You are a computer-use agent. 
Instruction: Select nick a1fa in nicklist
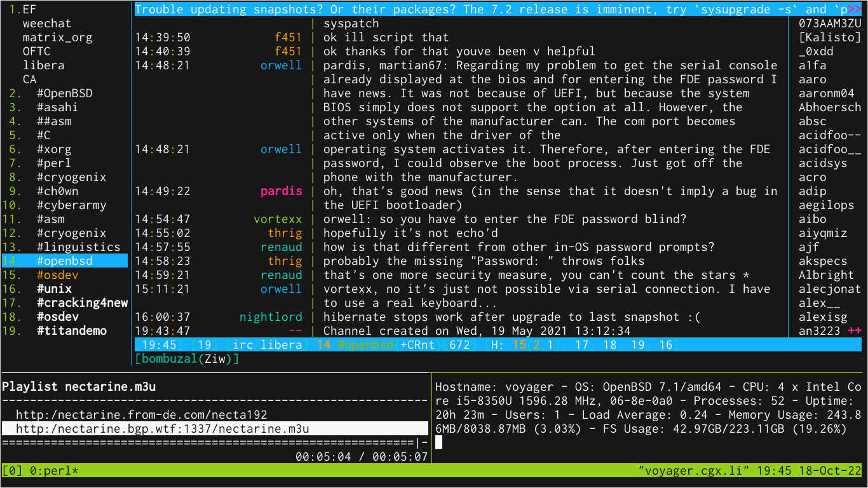point(813,65)
